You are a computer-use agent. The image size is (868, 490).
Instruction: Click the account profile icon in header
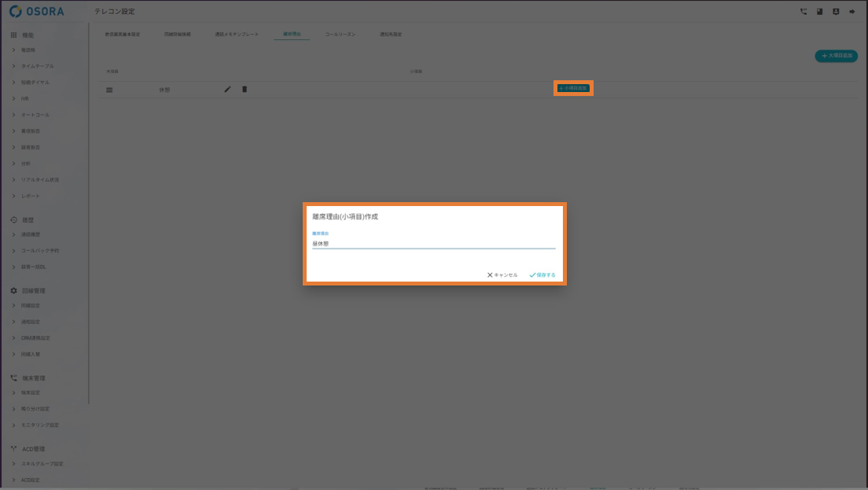coord(835,12)
